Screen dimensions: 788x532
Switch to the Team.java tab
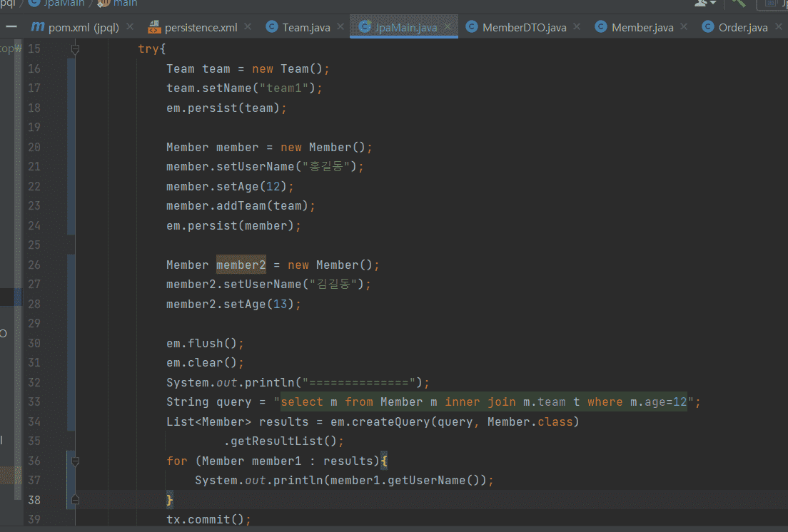click(298, 27)
